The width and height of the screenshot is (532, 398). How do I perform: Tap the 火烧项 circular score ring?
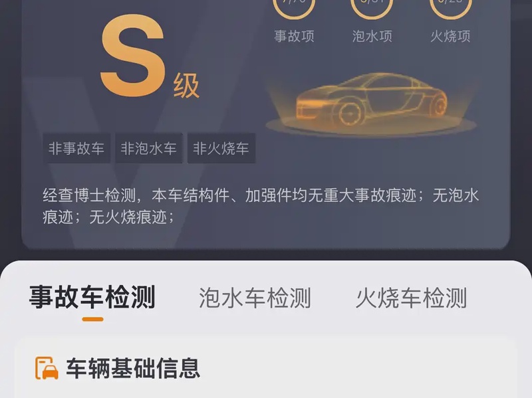[451, 9]
